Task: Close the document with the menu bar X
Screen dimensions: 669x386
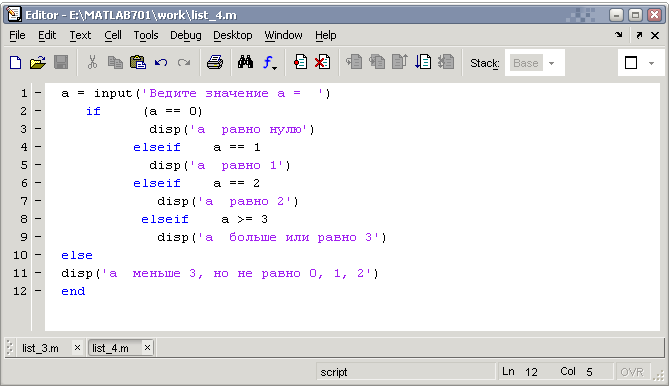Action: pyautogui.click(x=655, y=35)
